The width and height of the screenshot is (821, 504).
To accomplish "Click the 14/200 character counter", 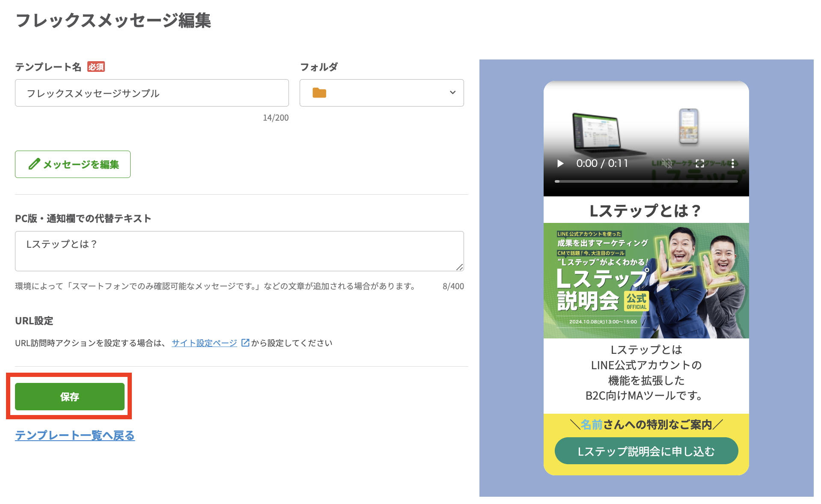I will tap(276, 118).
